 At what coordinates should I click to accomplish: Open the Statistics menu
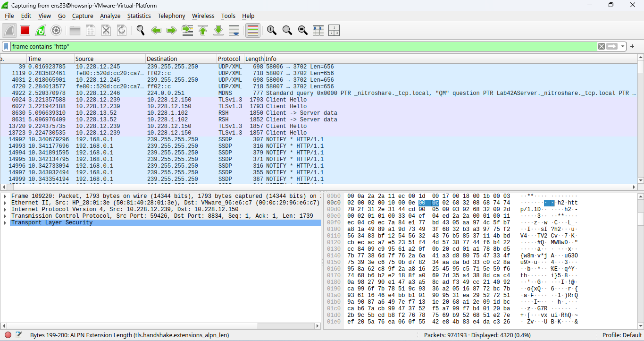tap(139, 16)
